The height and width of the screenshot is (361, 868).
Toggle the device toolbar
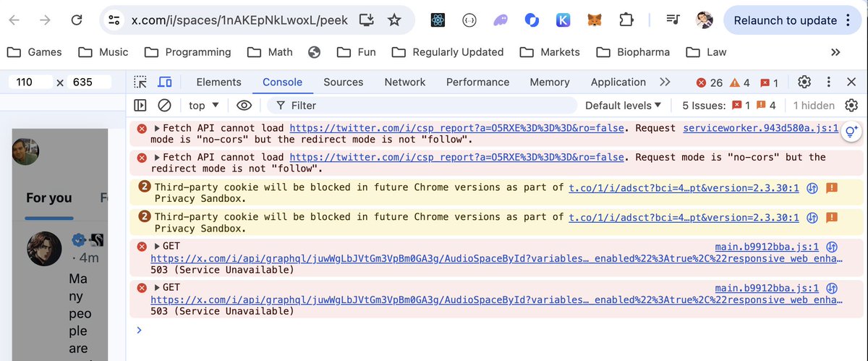click(166, 82)
